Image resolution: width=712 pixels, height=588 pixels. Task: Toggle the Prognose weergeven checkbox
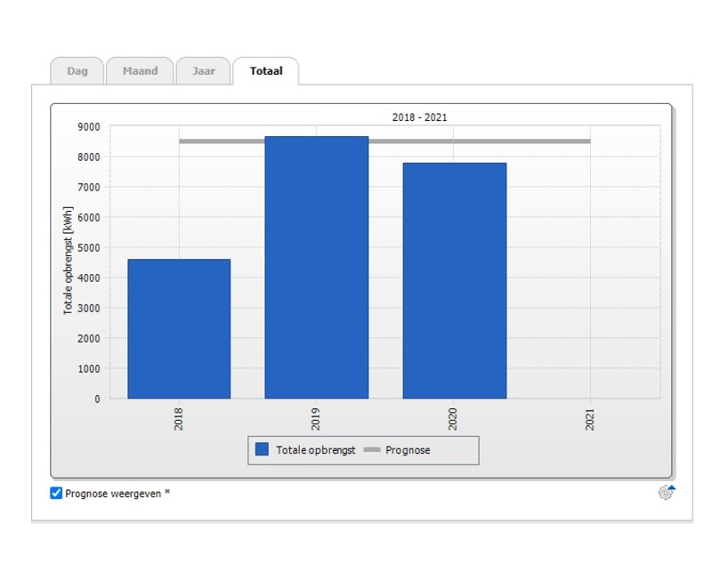coord(56,493)
